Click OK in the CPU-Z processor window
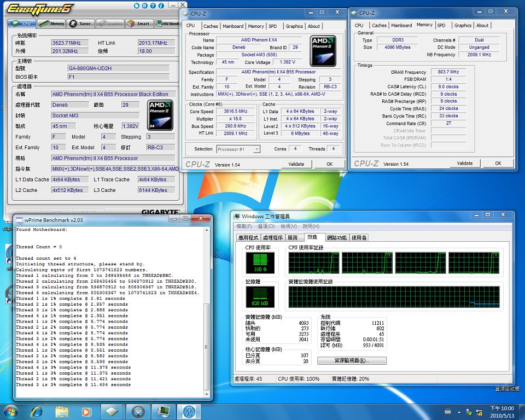This screenshot has height=420, width=525. point(329,164)
